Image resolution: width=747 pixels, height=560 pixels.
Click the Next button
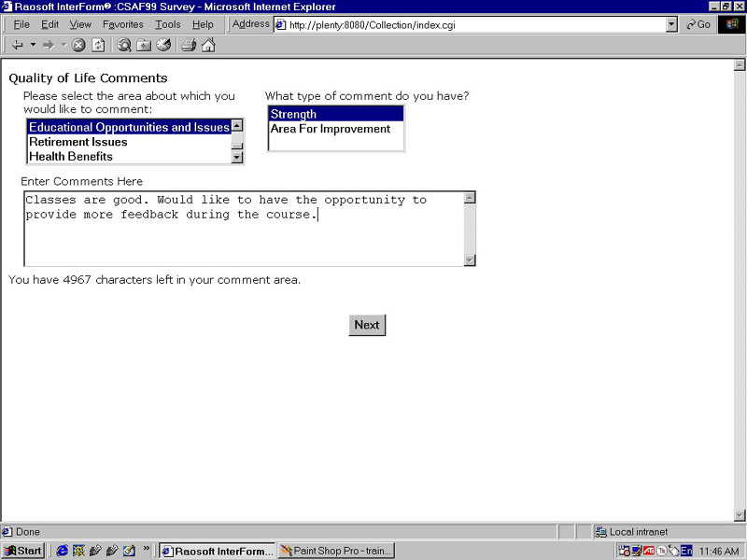367,325
